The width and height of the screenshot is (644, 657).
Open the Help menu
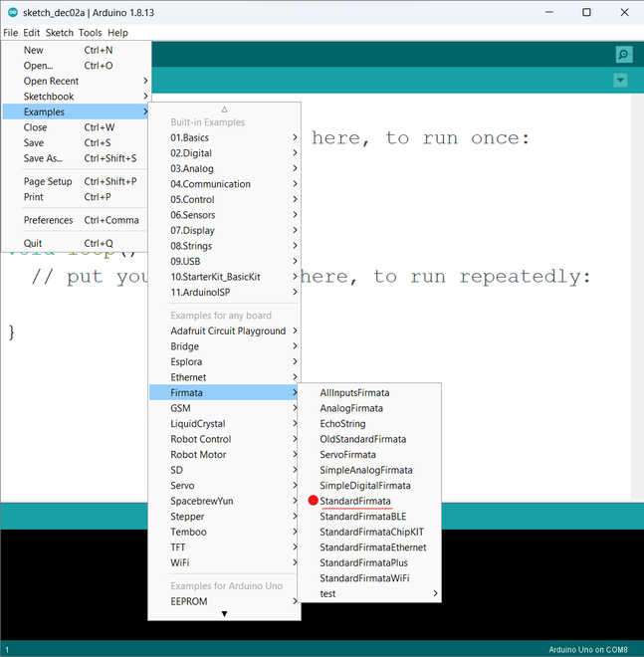117,33
